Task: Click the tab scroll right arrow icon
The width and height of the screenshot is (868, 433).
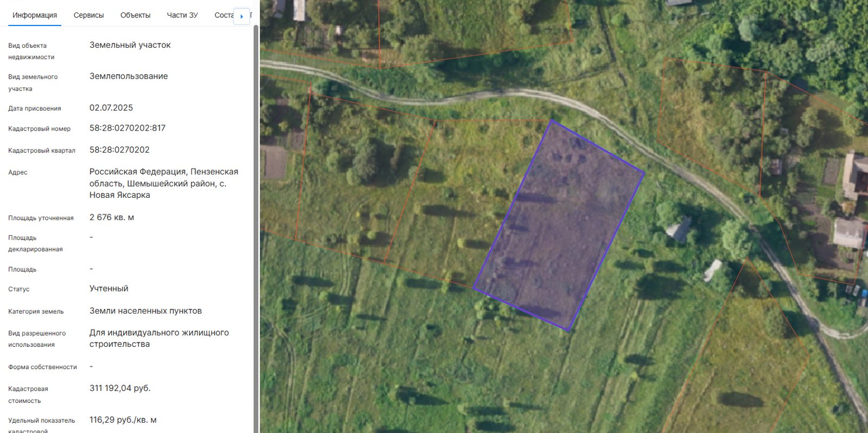Action: [241, 16]
